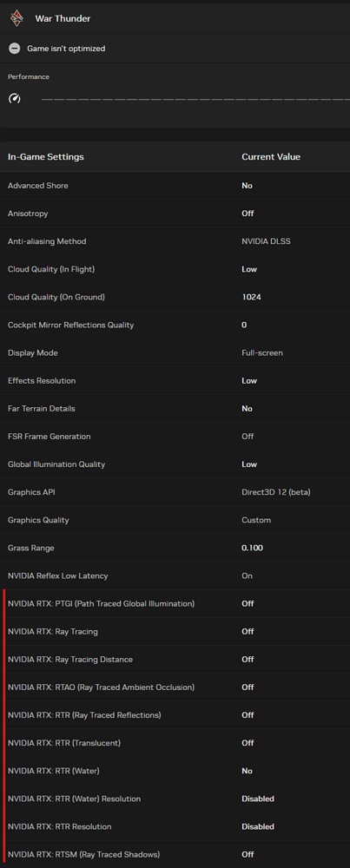Click the On value for NVIDIA Reflex
350x868 pixels.
point(247,575)
